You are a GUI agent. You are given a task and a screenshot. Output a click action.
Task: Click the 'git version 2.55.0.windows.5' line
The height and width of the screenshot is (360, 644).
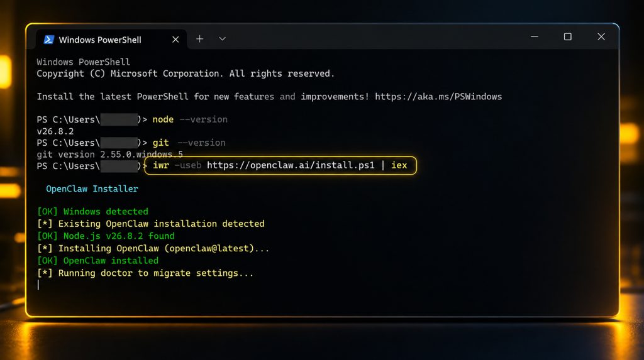click(109, 155)
